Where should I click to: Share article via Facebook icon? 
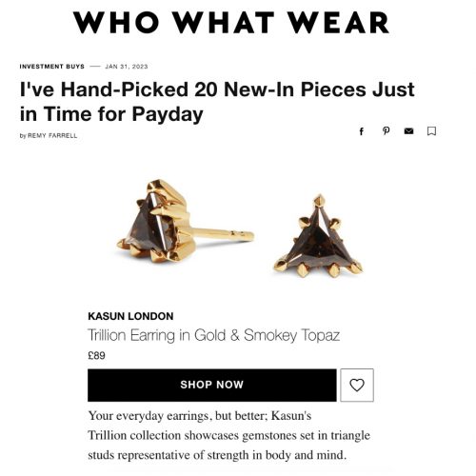tap(361, 131)
